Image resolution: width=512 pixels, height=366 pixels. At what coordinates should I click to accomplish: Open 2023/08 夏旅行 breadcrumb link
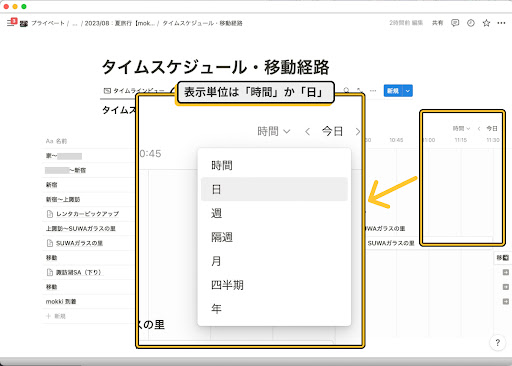120,23
